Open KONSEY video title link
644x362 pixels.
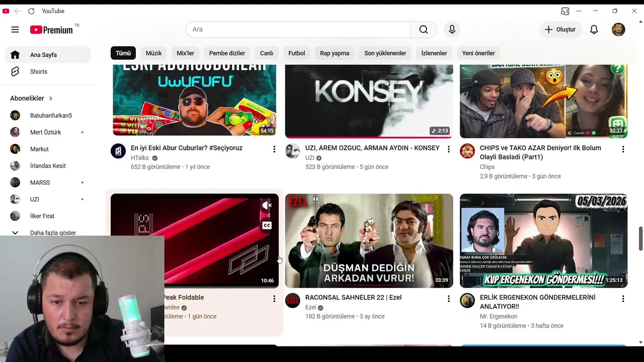point(372,148)
